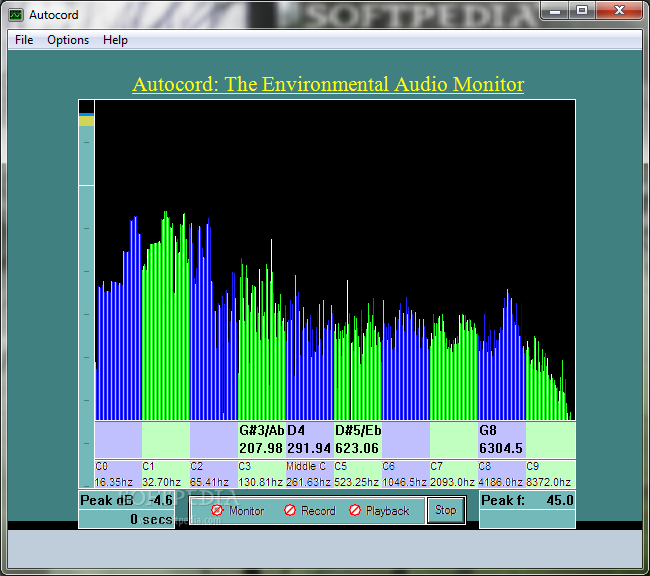Click the D4 291.94 peak note cell
This screenshot has height=576, width=650.
tap(310, 440)
